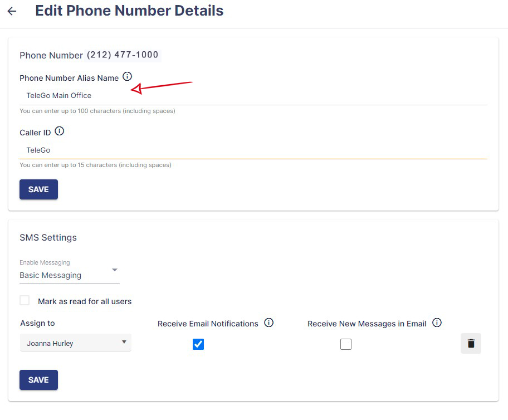Click the Edit Phone Number Details heading
The image size is (508, 420).
[x=129, y=11]
